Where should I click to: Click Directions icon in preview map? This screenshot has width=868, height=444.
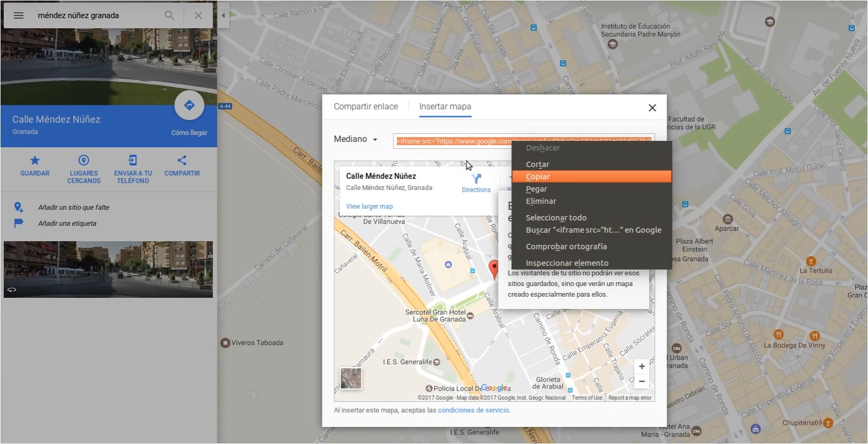[x=476, y=179]
